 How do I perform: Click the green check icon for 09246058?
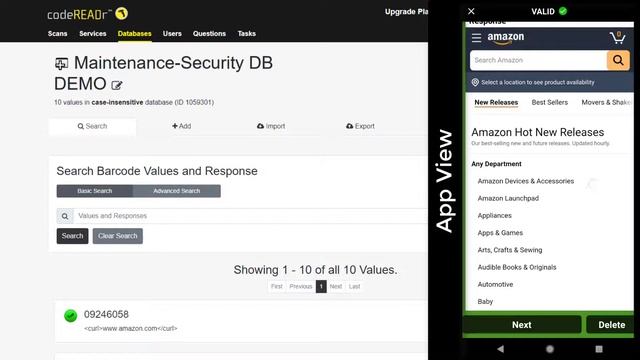click(x=71, y=315)
